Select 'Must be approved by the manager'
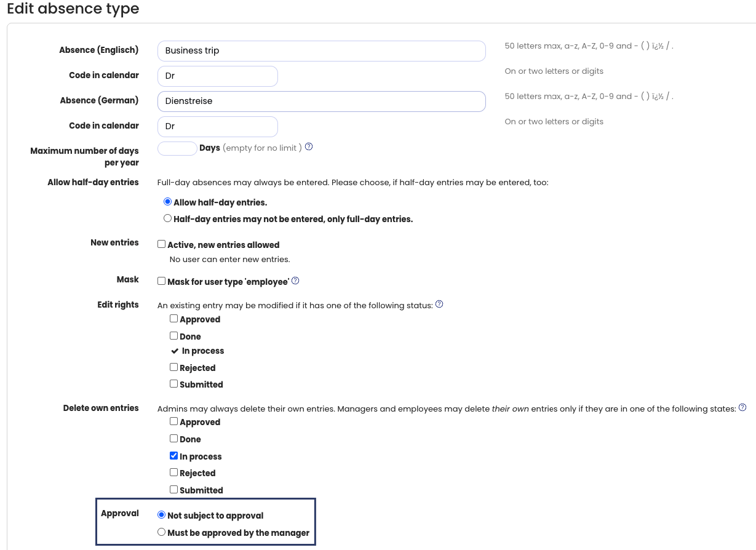756x550 pixels. click(x=162, y=532)
